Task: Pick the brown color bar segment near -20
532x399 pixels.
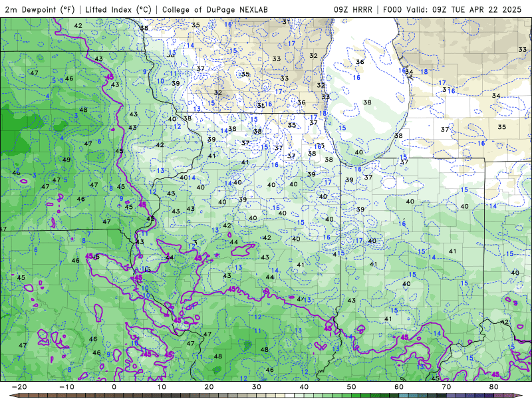Action: [24, 396]
